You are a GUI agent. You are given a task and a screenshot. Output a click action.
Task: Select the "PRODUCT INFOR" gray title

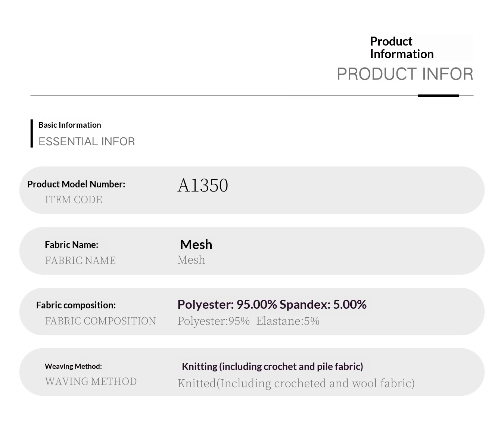[x=405, y=74]
